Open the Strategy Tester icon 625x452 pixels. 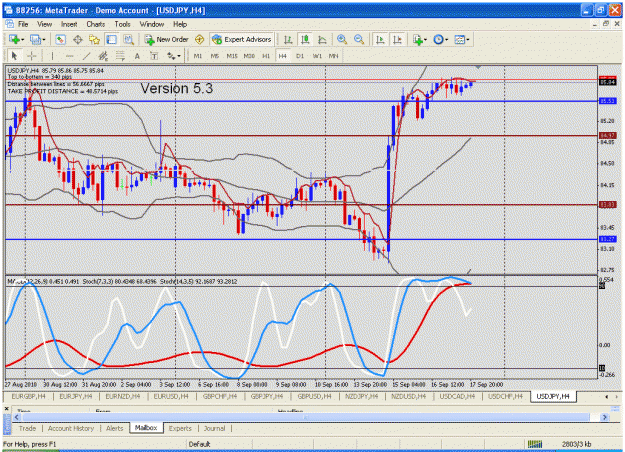[x=128, y=39]
